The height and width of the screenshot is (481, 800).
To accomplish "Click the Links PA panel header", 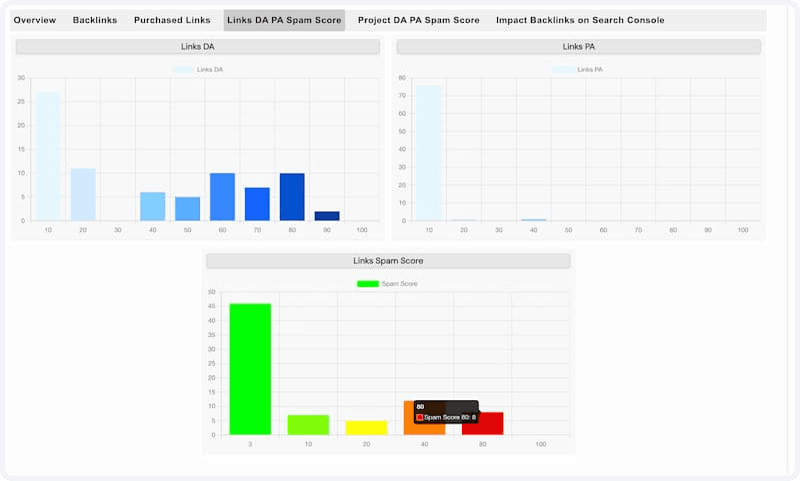I will click(579, 46).
